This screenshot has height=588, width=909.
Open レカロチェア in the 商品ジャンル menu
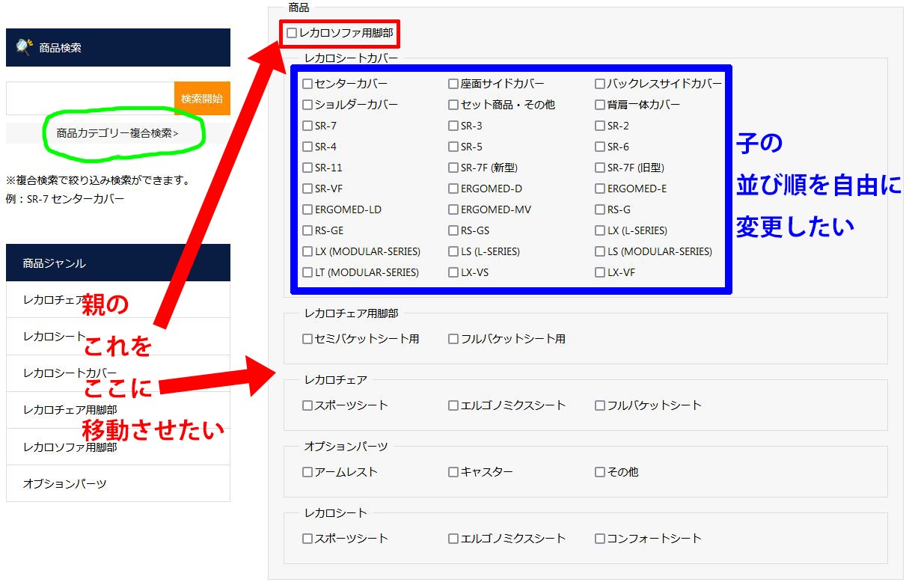tap(118, 300)
